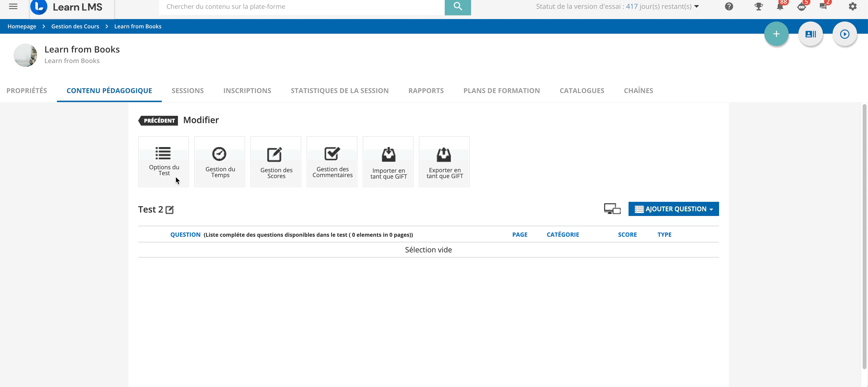Edit the Test 2 title pencil icon
This screenshot has height=387, width=868.
tap(169, 210)
